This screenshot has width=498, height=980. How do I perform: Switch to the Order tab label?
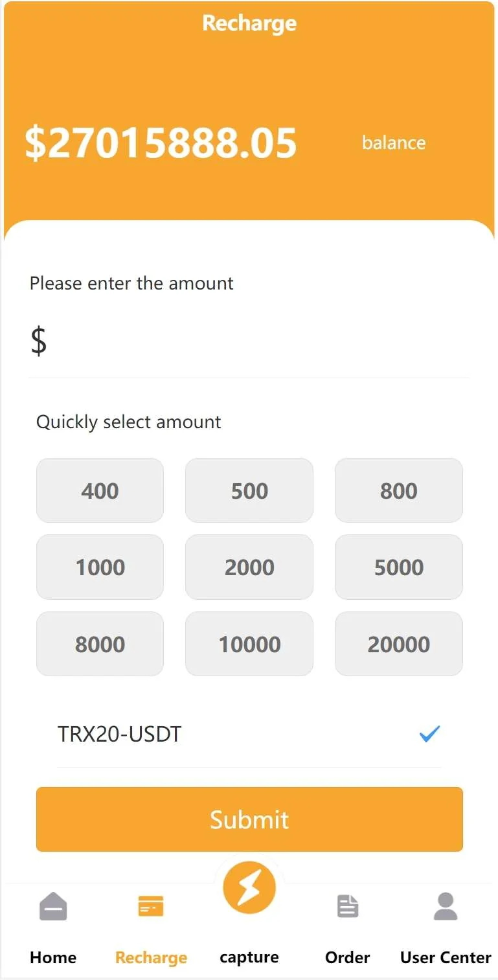point(348,957)
